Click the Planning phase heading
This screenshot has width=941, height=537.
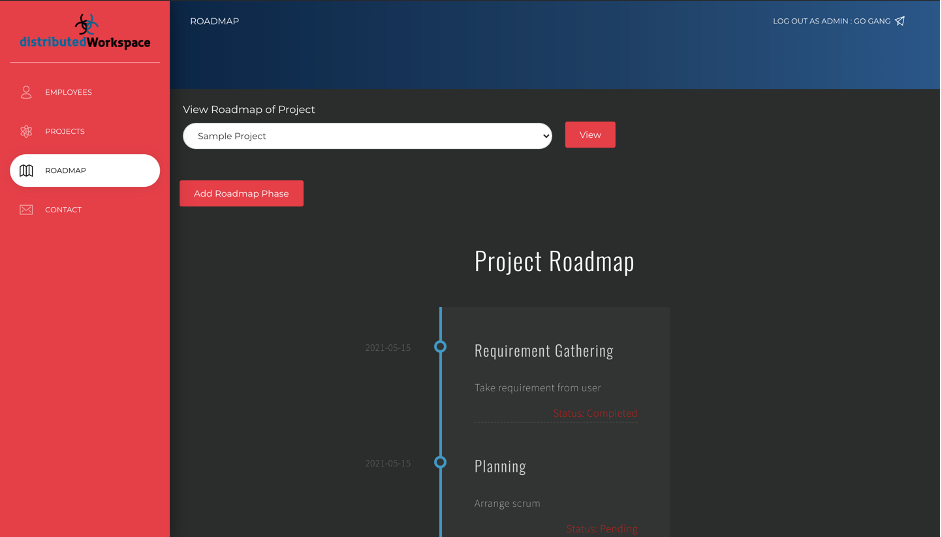tap(500, 466)
